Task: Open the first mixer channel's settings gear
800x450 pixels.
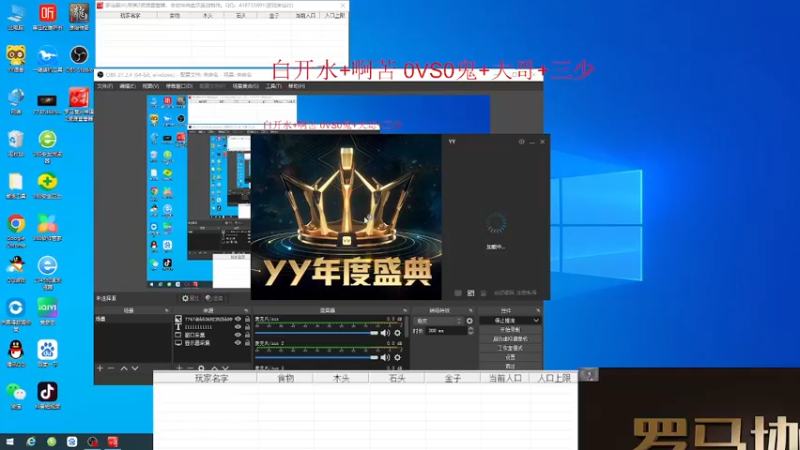Action: coord(397,333)
